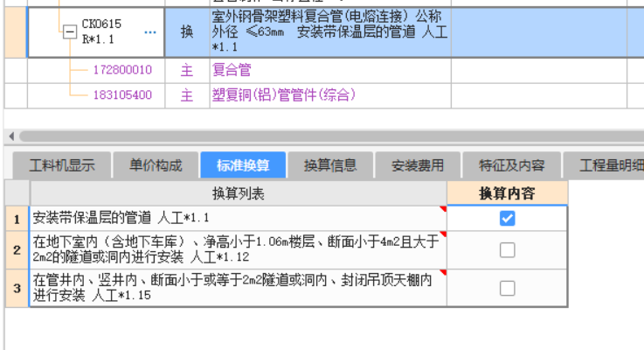
Task: Enable the 在管井内 人工*1.15 checkbox
Action: point(507,288)
